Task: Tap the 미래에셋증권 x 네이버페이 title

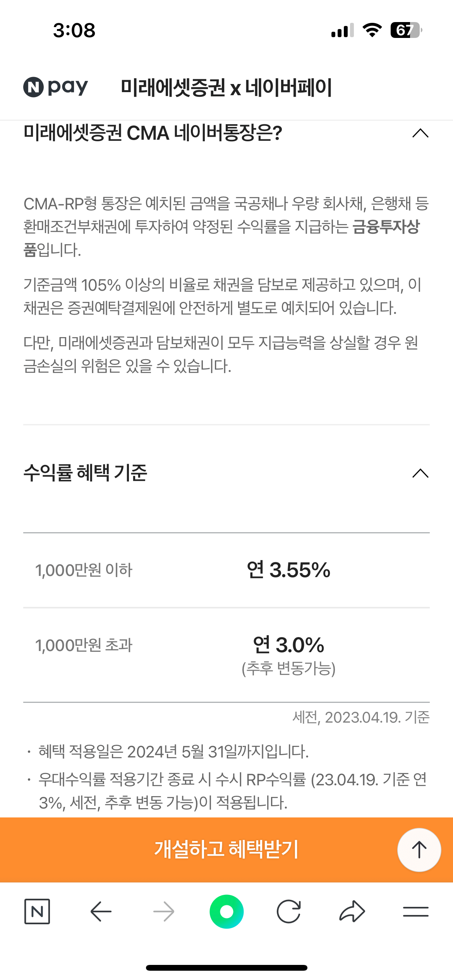Action: [226, 88]
